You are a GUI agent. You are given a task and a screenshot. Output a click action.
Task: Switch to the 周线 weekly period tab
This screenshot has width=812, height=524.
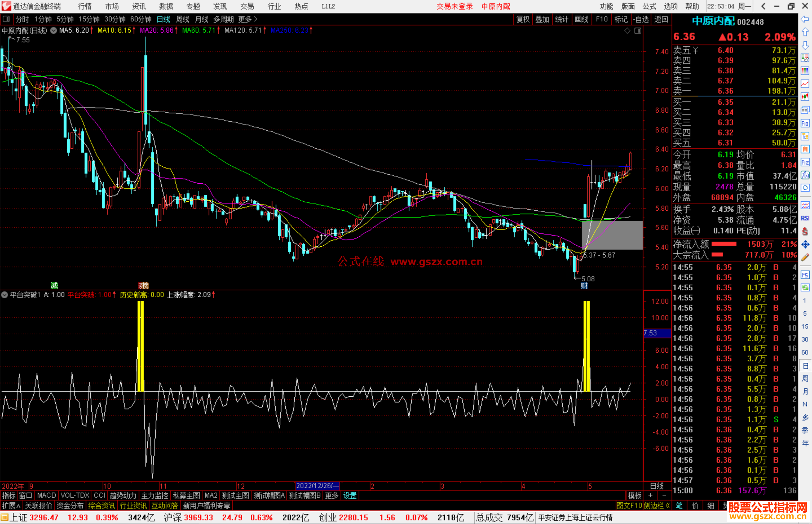[x=183, y=19]
